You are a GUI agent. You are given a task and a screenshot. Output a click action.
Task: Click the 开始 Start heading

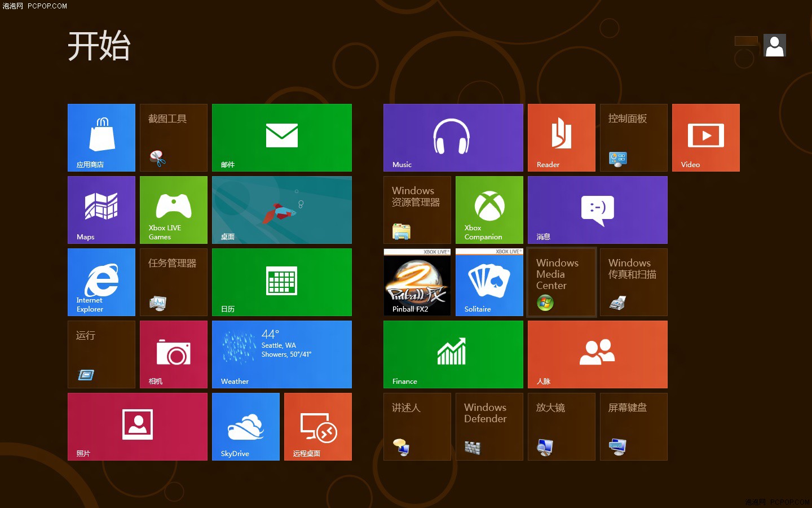99,46
